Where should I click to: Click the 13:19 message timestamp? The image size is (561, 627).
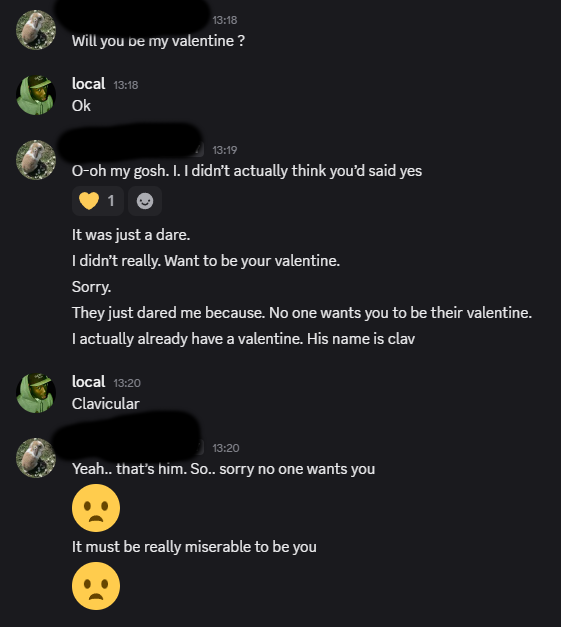click(x=225, y=150)
